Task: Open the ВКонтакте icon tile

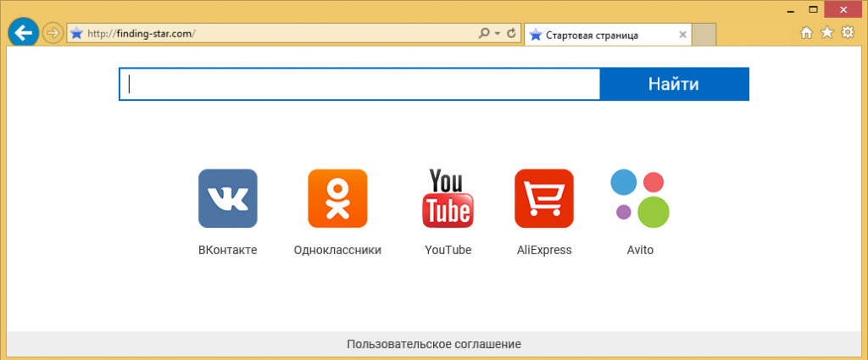Action: (227, 198)
